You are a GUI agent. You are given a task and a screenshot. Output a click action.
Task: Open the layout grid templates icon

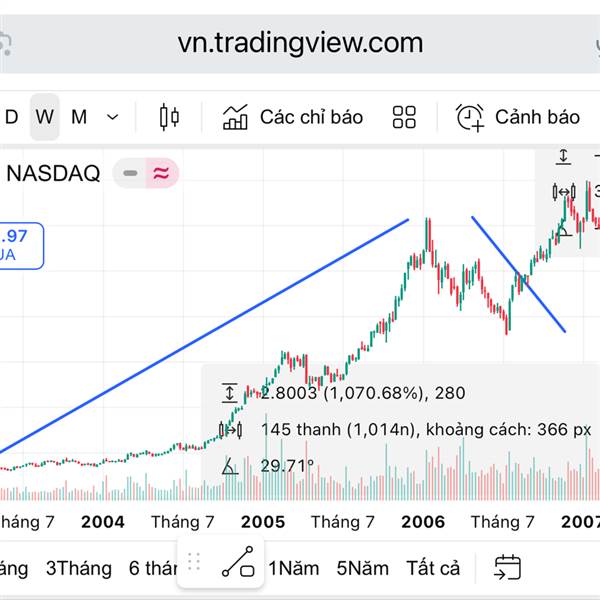[x=404, y=117]
